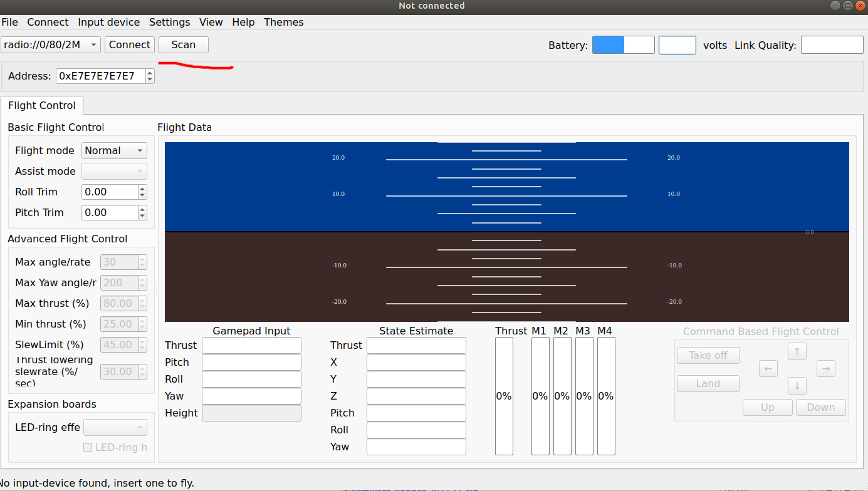Click the Thrust field under Gamepad Input
The image size is (868, 491).
click(251, 345)
